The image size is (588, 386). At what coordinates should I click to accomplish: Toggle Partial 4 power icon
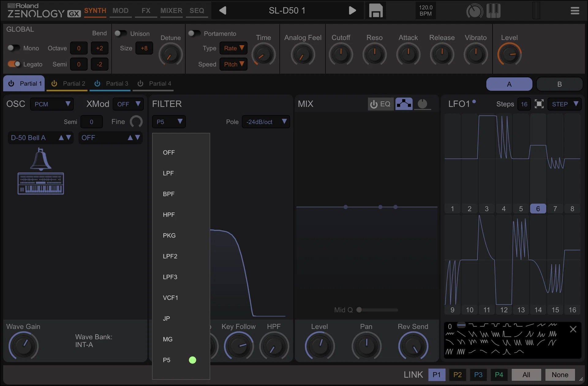tap(140, 84)
